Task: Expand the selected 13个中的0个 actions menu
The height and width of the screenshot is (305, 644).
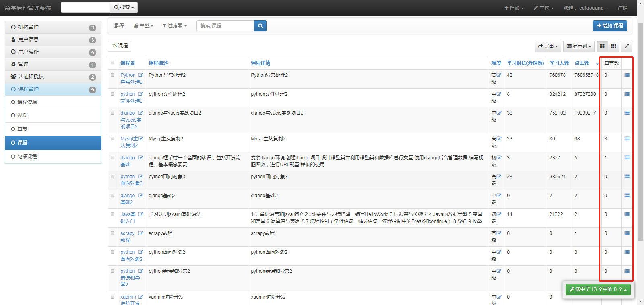Action: (598, 289)
